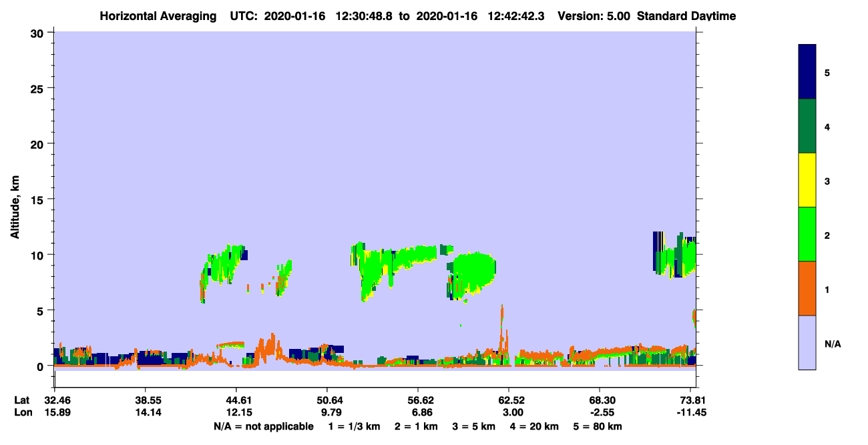
Task: Click the '4 = 20 km' legend text
Action: point(535,426)
